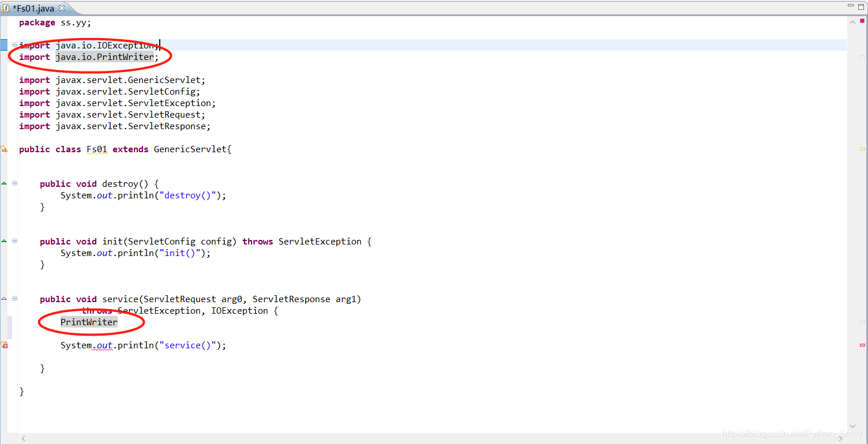Click override marker next to destroy()
The image size is (868, 444).
4,183
